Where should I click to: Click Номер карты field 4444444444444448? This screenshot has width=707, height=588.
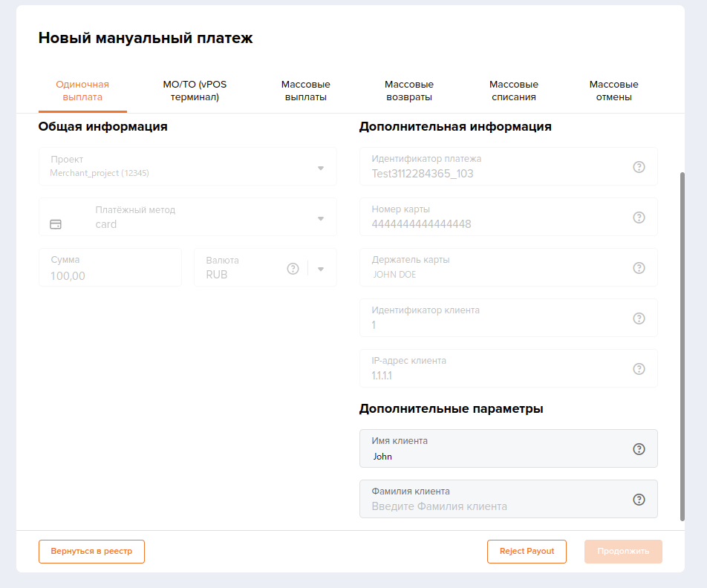(x=508, y=217)
